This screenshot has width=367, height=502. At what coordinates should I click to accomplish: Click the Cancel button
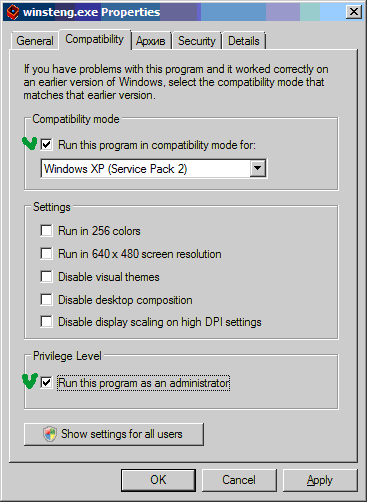239,480
